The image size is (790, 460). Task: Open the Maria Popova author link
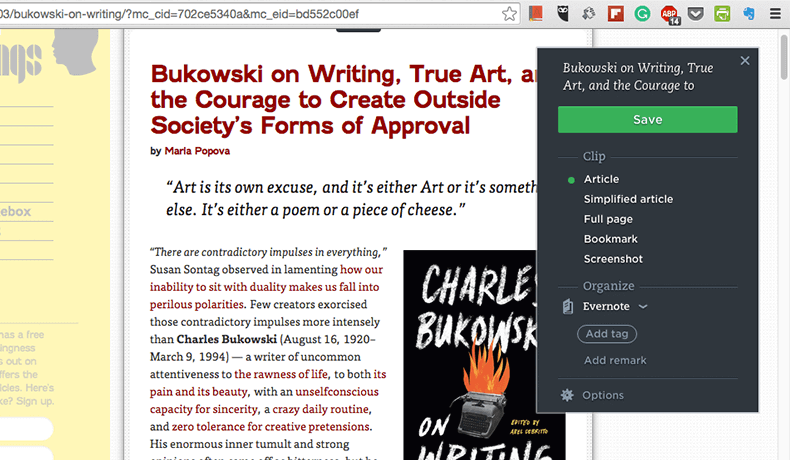[197, 151]
